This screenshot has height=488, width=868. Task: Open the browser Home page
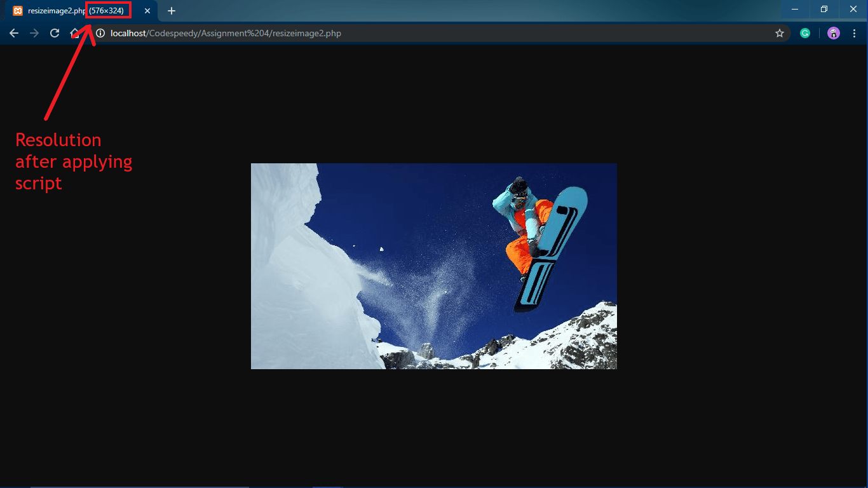tap(75, 33)
